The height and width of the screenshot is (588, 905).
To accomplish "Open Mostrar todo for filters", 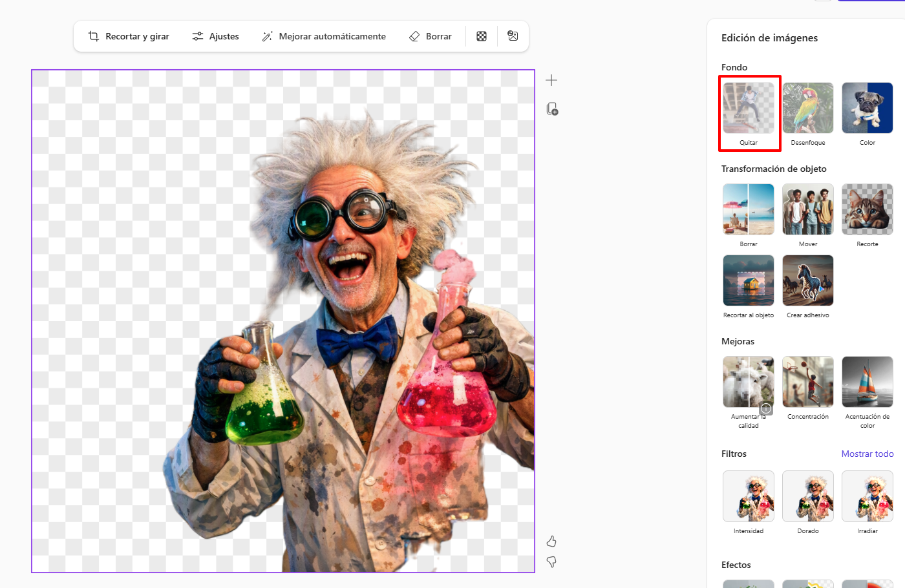I will 868,454.
